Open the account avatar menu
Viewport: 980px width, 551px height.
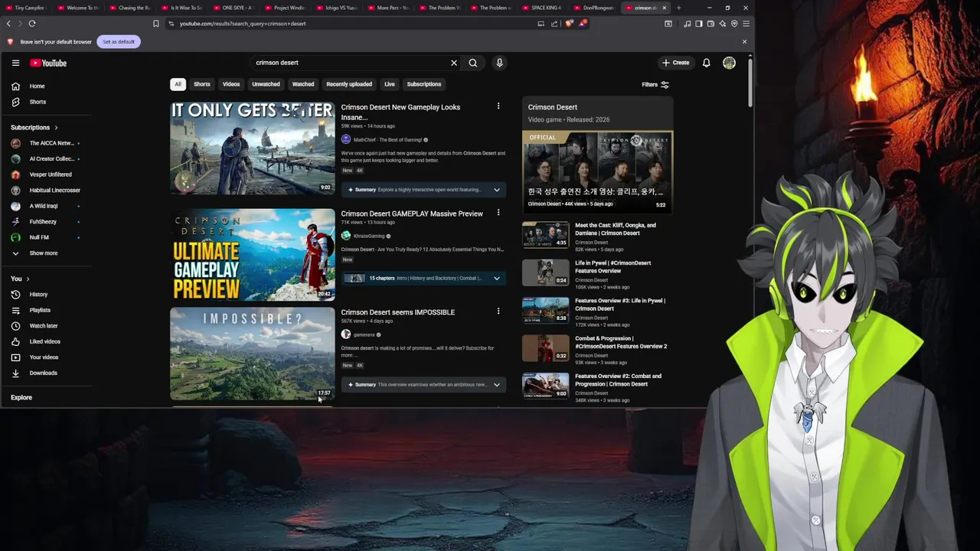pos(729,63)
